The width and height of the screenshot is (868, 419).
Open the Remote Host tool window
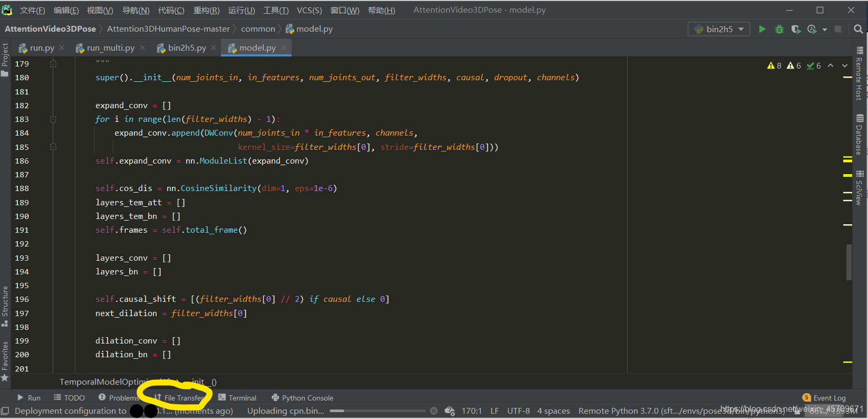[x=860, y=74]
